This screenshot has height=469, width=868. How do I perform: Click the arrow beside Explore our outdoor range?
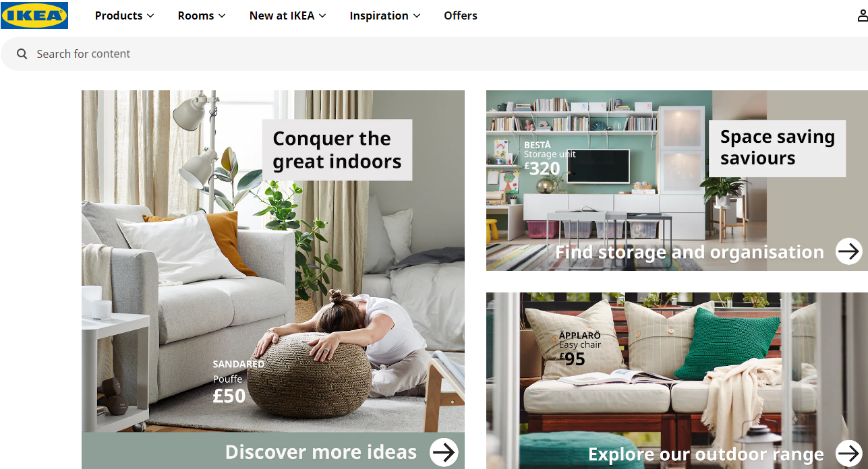tap(849, 454)
